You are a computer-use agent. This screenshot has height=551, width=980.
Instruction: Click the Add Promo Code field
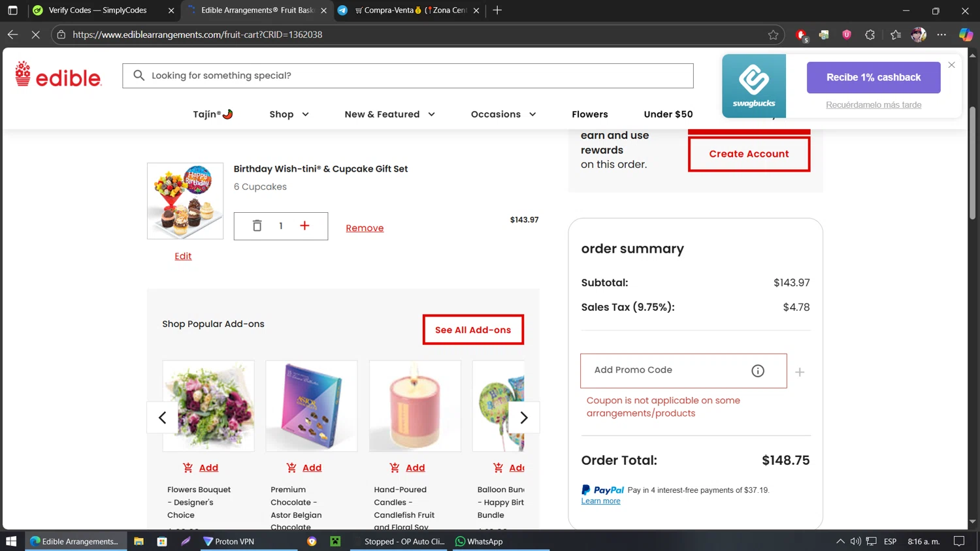(x=683, y=371)
